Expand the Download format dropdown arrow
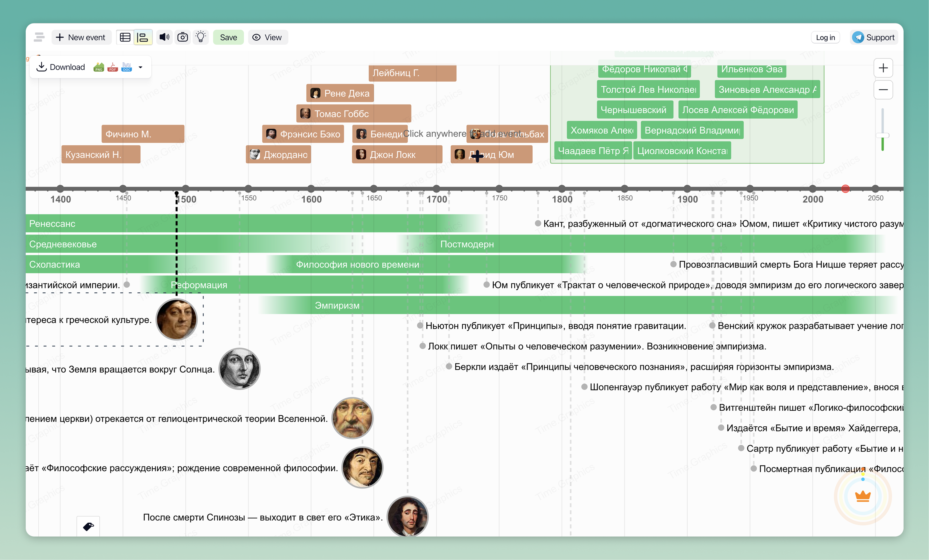The width and height of the screenshot is (929, 560). click(x=140, y=67)
